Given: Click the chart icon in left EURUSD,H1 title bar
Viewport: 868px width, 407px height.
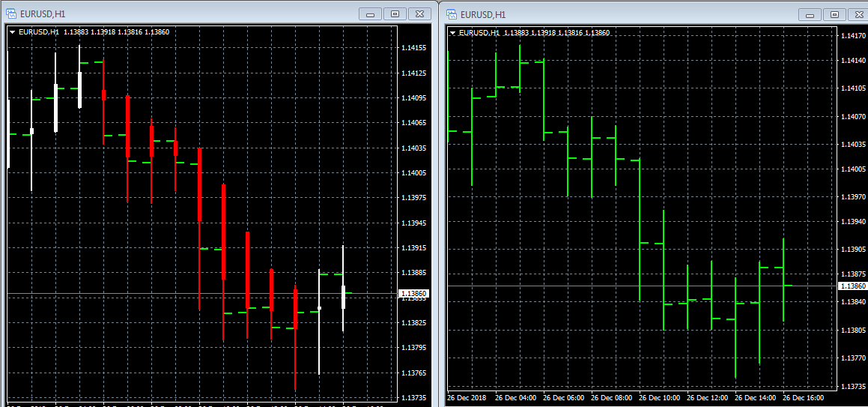Looking at the screenshot, I should tap(11, 13).
